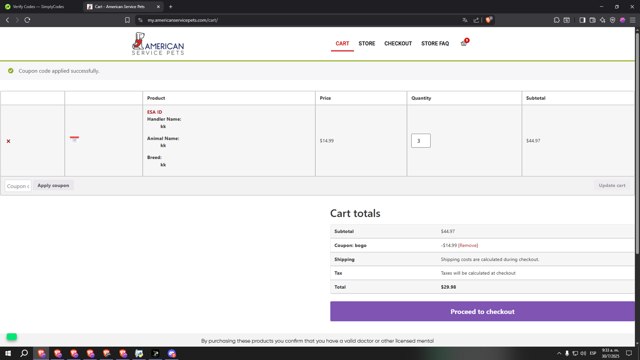Click the 'Coupon code applied successfully' message
The width and height of the screenshot is (640, 360).
pos(59,71)
